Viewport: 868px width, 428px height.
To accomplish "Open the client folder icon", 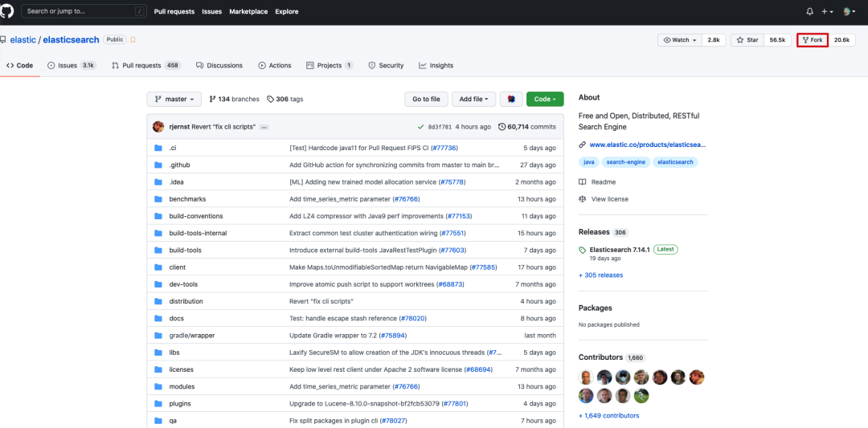I will tap(158, 267).
